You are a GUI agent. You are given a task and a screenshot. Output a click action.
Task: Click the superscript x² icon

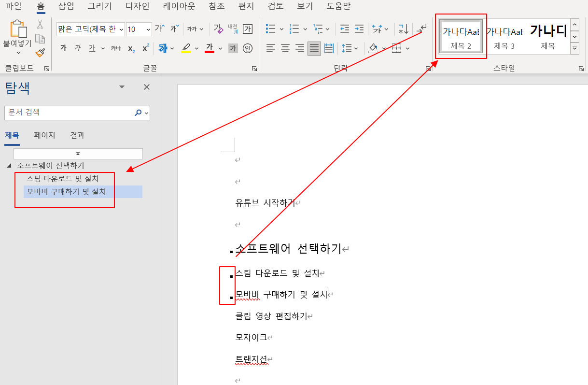point(146,48)
